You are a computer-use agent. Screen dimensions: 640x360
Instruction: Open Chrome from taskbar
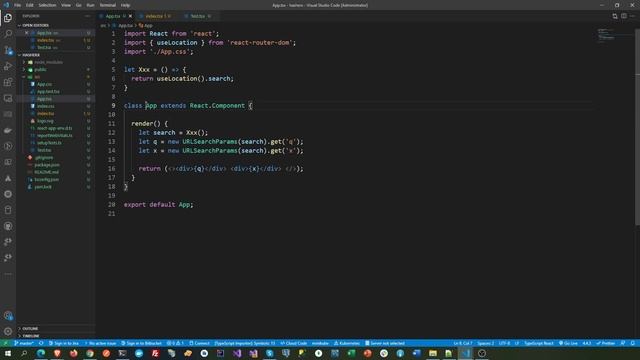tap(90, 353)
